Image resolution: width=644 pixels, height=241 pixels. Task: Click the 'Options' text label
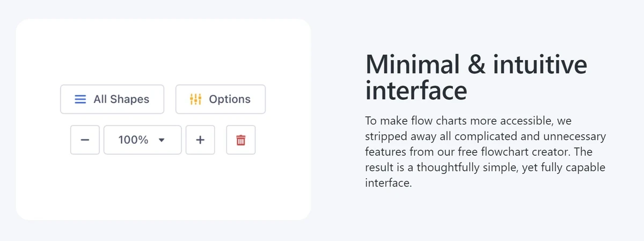(x=230, y=99)
